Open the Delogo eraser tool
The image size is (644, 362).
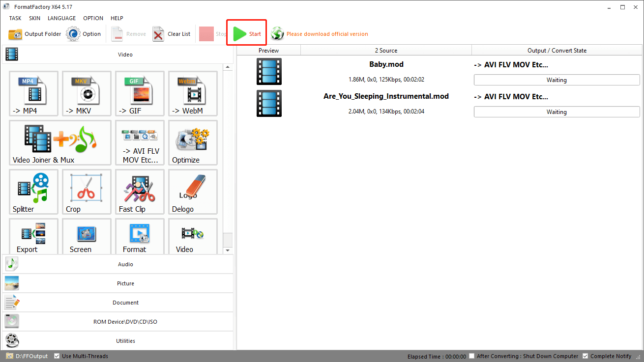(x=193, y=192)
